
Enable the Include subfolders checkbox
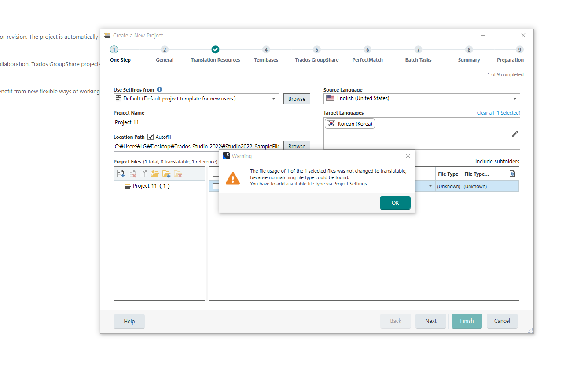pos(470,161)
